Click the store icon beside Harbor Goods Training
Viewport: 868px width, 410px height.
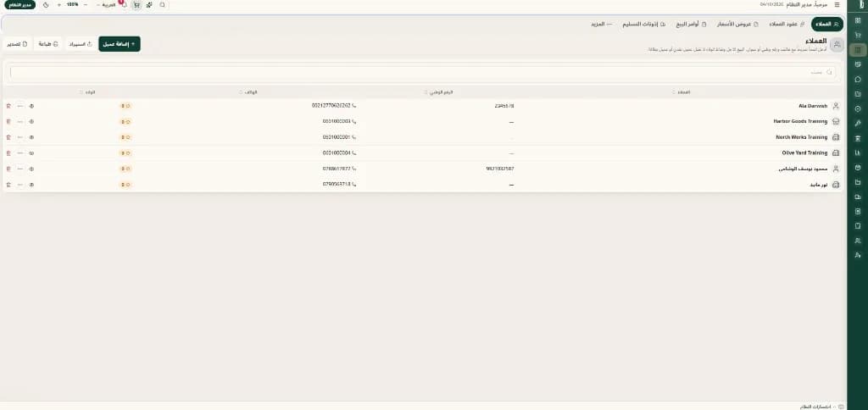[836, 121]
